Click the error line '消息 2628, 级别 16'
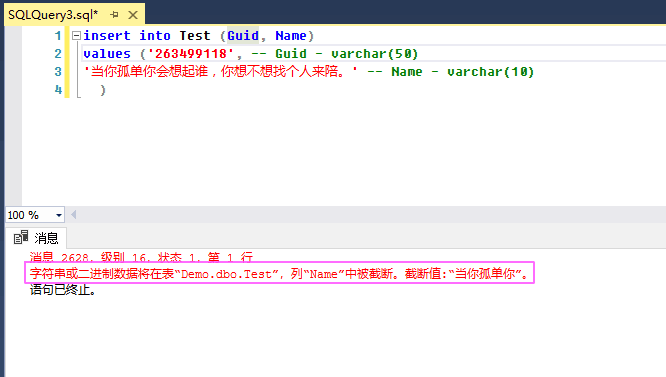The height and width of the screenshot is (377, 666). click(x=141, y=257)
